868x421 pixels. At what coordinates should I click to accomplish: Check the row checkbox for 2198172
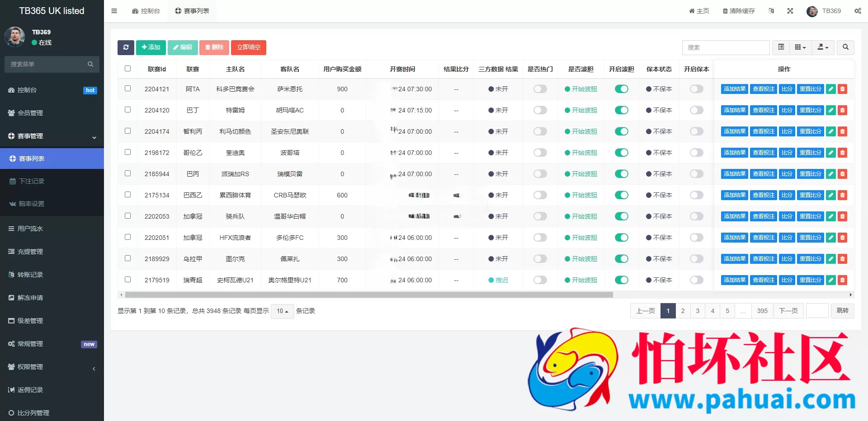click(127, 152)
